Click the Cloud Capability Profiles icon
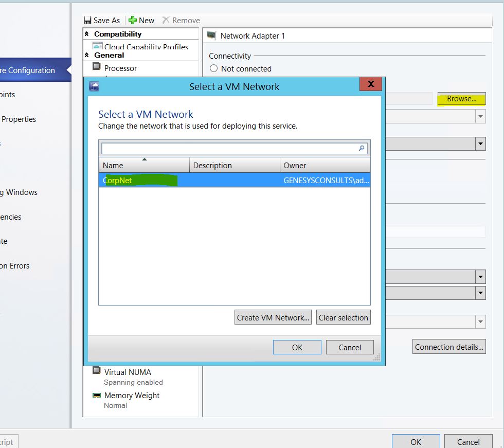The image size is (504, 448). click(x=97, y=47)
